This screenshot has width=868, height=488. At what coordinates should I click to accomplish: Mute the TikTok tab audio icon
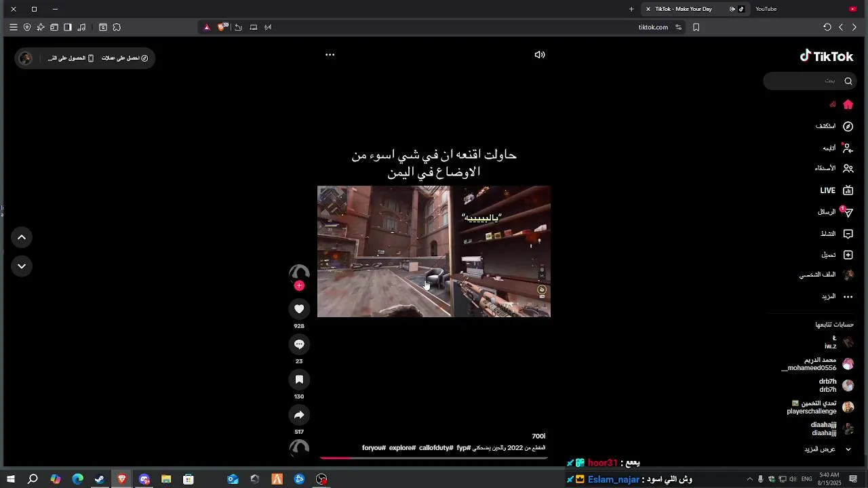click(732, 9)
